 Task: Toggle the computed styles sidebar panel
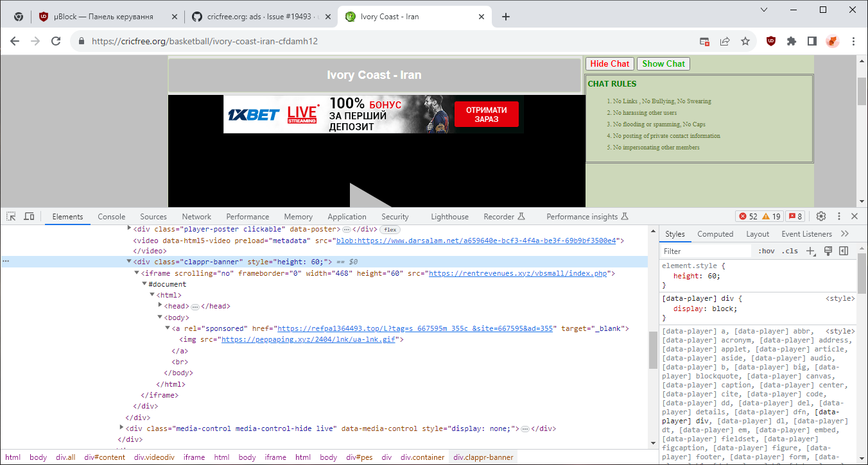coord(842,250)
